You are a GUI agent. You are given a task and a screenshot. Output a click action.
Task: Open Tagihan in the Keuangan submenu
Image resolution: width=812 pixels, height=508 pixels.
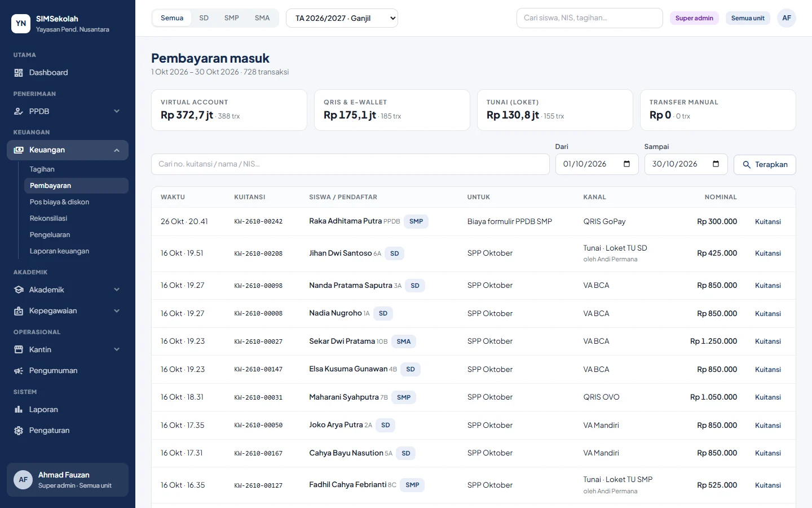click(76, 169)
